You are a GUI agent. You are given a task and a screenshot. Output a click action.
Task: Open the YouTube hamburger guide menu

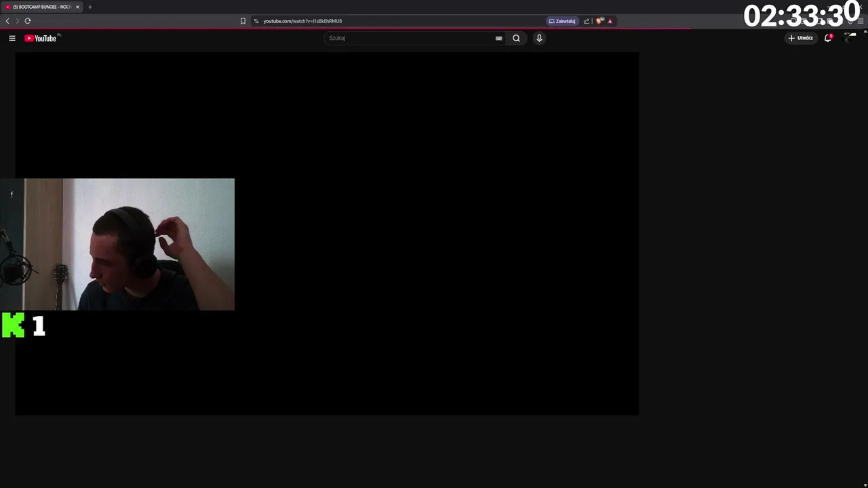[12, 38]
